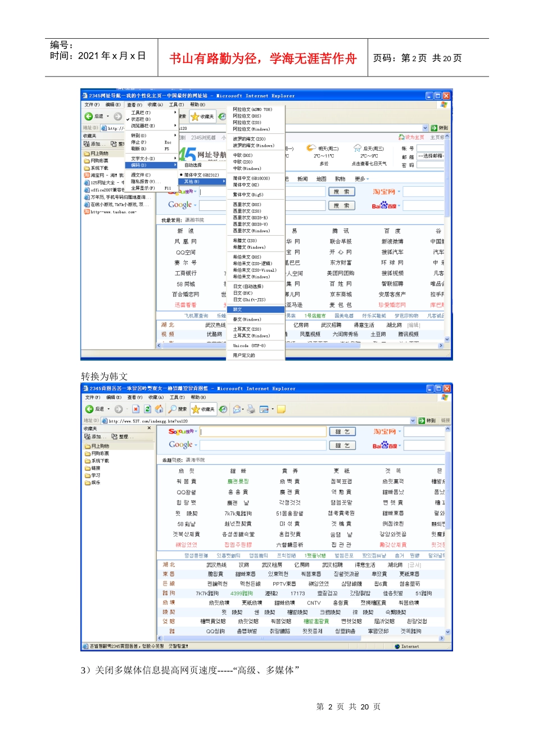
Task: Open 淘宝网 favorite in upper Favorites pane
Action: [103, 175]
